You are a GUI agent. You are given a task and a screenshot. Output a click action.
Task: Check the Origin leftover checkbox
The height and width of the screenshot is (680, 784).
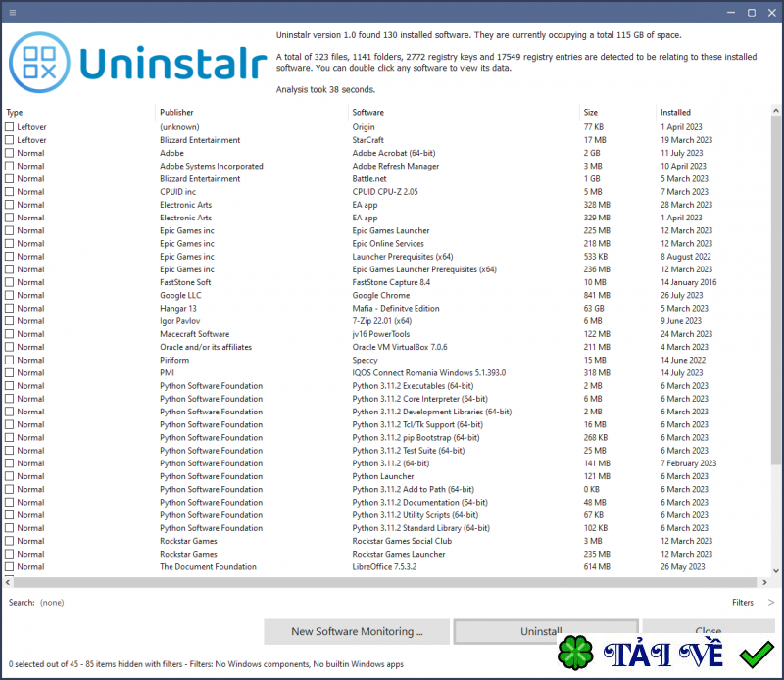pyautogui.click(x=10, y=126)
